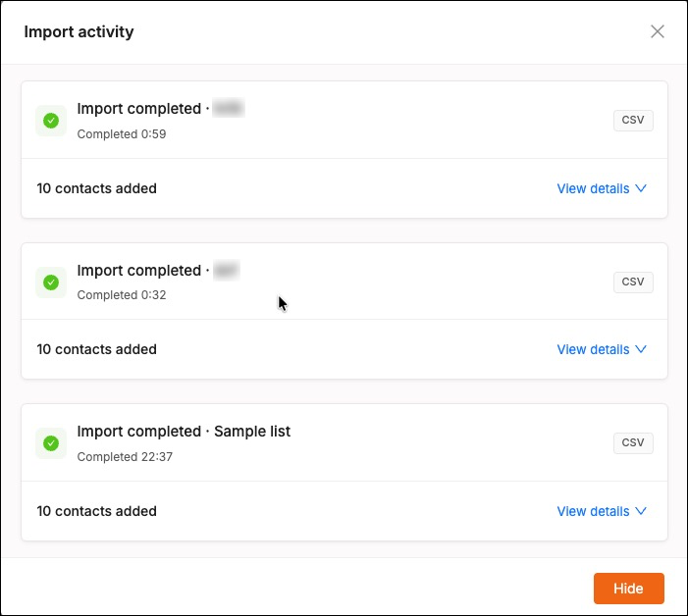The width and height of the screenshot is (688, 616).
Task: Click the Hide button
Action: [628, 588]
